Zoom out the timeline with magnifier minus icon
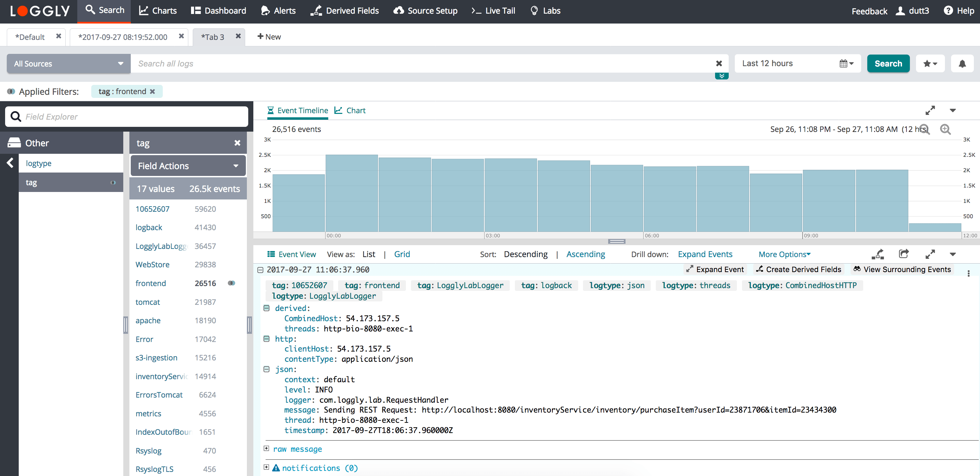 click(x=924, y=130)
